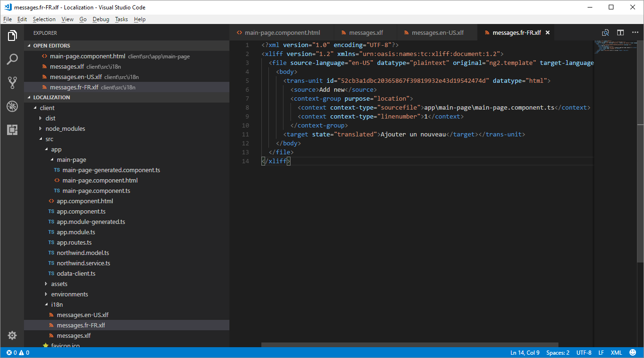Open the Explorer view in activity bar
Image resolution: width=644 pixels, height=358 pixels.
coord(12,36)
